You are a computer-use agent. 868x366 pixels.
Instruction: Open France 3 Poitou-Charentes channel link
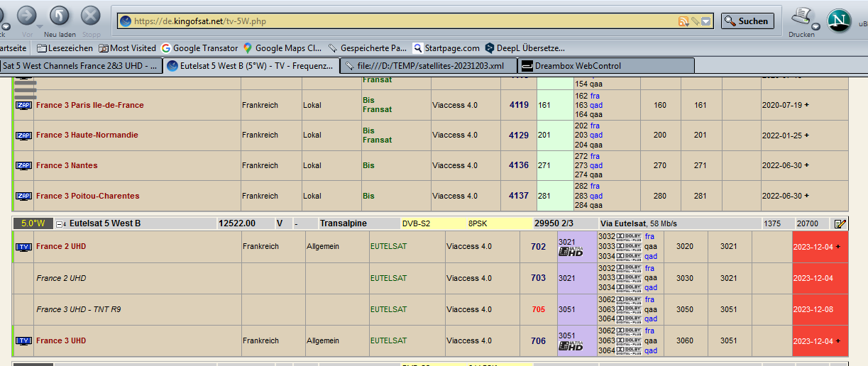tap(88, 196)
